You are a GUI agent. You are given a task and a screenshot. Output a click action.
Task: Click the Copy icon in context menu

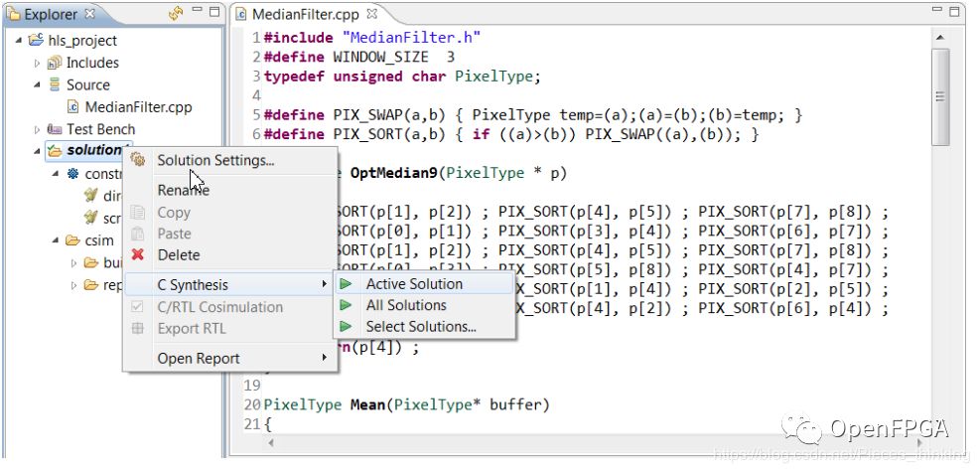pyautogui.click(x=137, y=212)
